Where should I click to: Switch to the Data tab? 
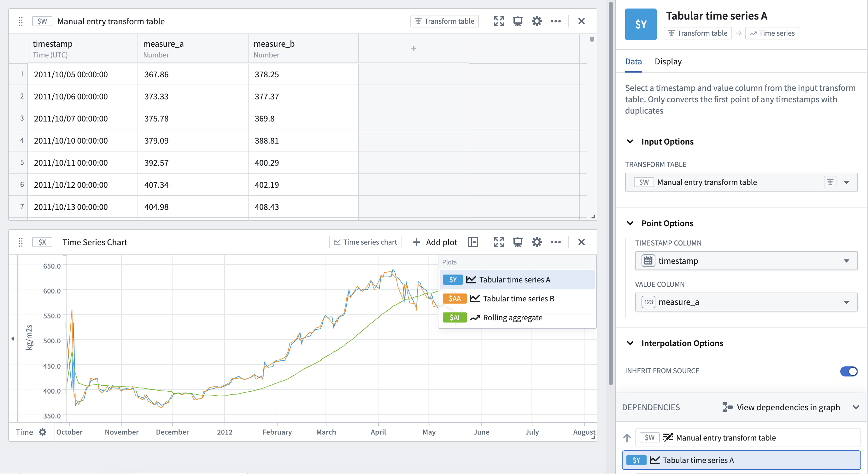(x=633, y=61)
